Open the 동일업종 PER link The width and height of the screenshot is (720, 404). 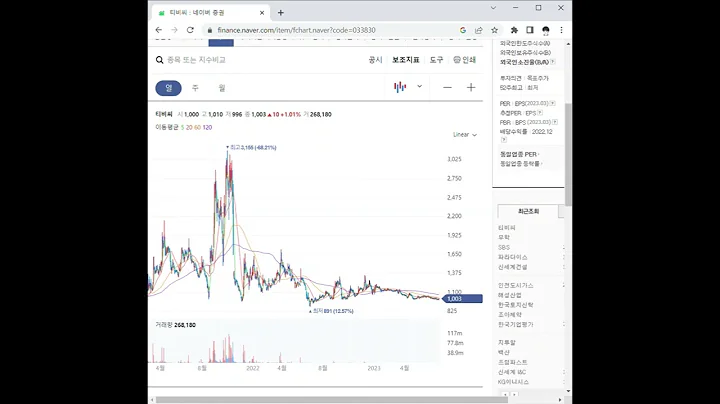pos(519,154)
